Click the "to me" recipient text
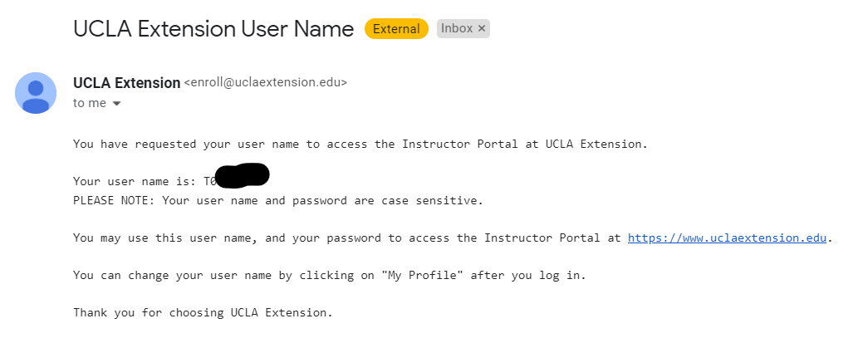 (x=90, y=103)
